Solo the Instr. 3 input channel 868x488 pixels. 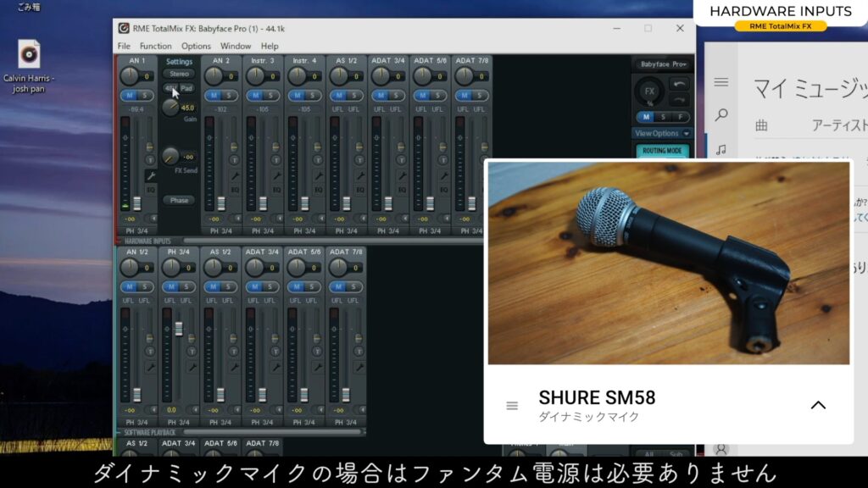point(270,95)
